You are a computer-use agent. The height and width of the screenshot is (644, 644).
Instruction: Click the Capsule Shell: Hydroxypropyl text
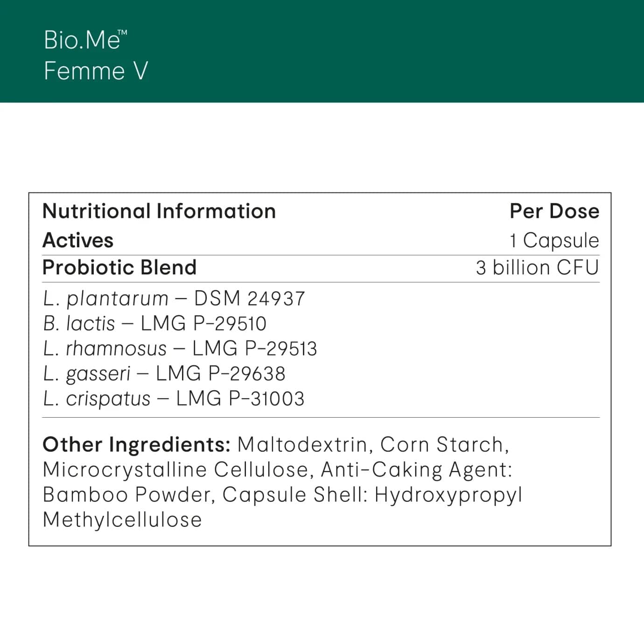(x=372, y=495)
